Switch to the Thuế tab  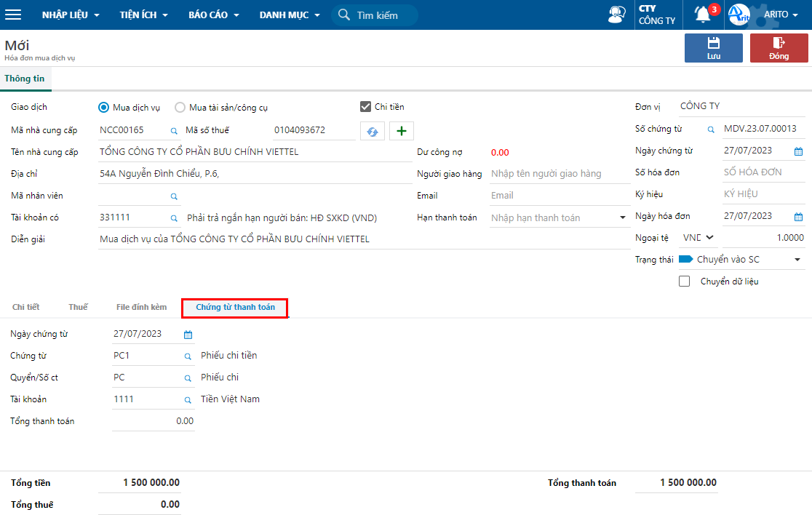click(78, 308)
